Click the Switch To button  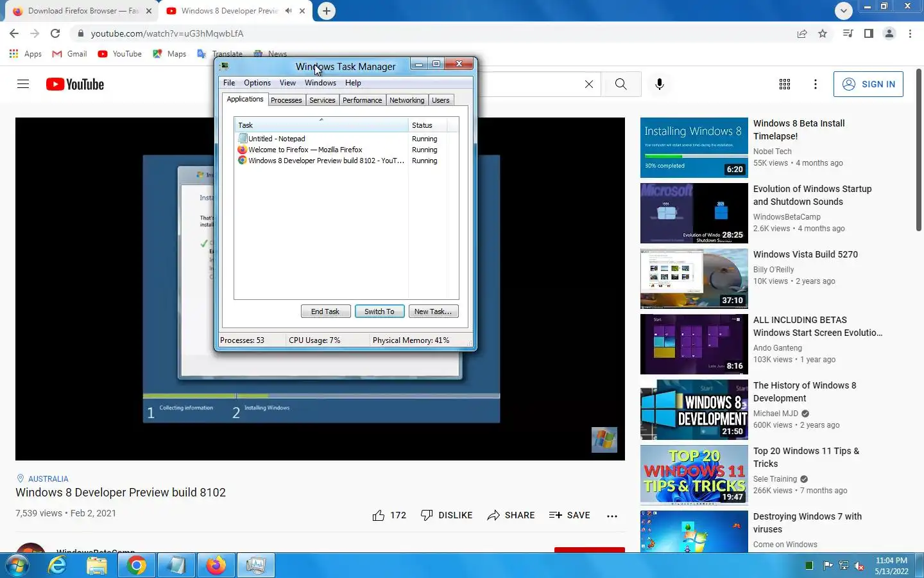pyautogui.click(x=379, y=311)
